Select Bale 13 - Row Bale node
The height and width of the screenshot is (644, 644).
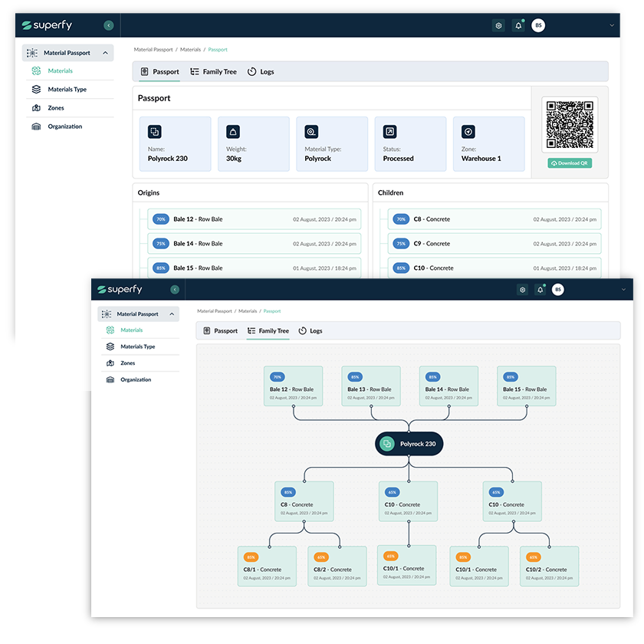point(370,386)
